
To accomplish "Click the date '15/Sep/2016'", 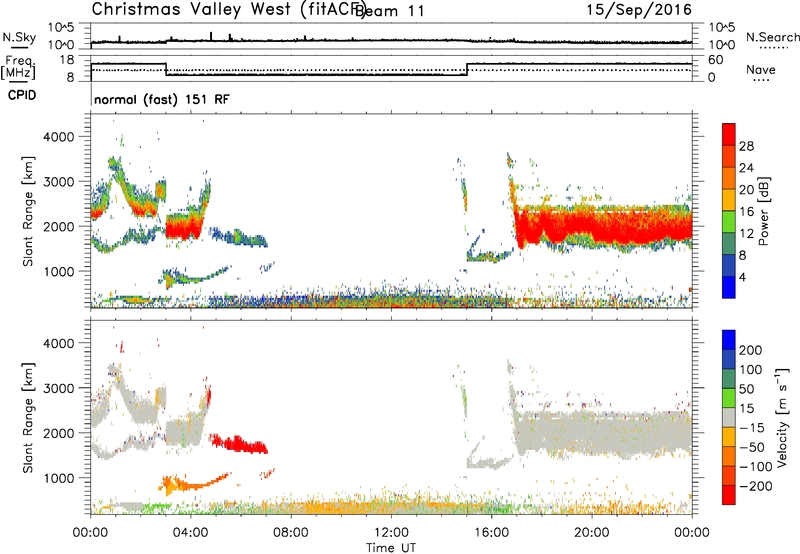I will 639,10.
